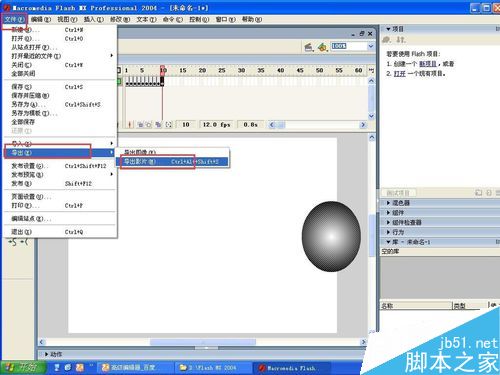
Task: Click the Center Frame icon below timeline
Action: pyautogui.click(x=130, y=125)
